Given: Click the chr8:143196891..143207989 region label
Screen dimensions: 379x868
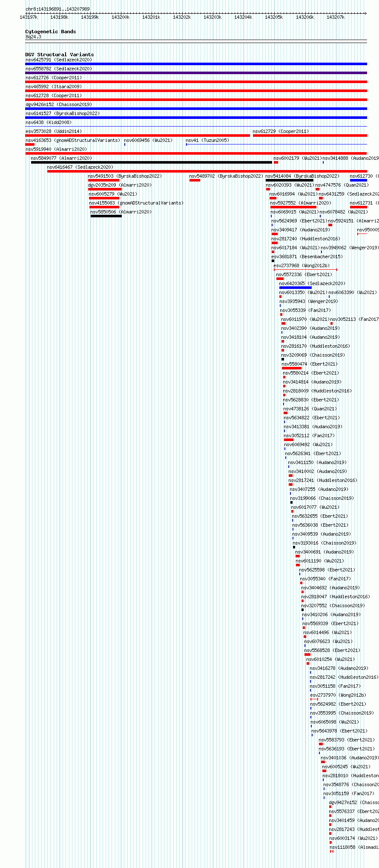Looking at the screenshot, I should click(x=57, y=9).
